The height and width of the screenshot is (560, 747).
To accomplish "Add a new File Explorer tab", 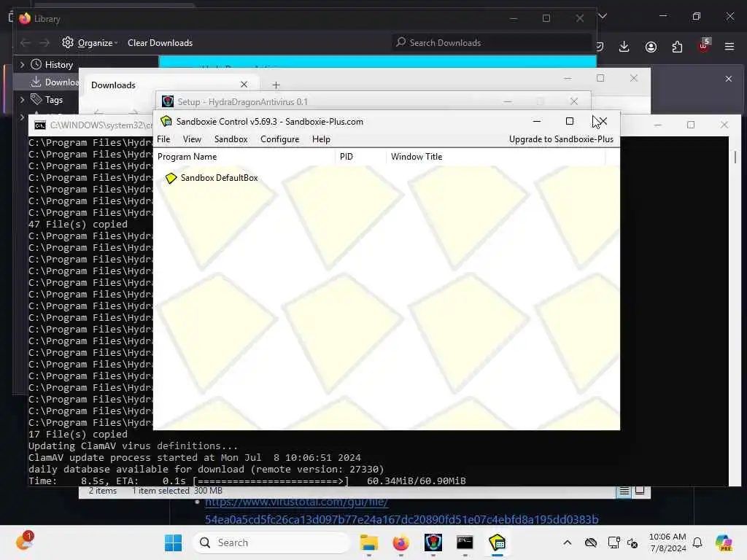I will (276, 85).
